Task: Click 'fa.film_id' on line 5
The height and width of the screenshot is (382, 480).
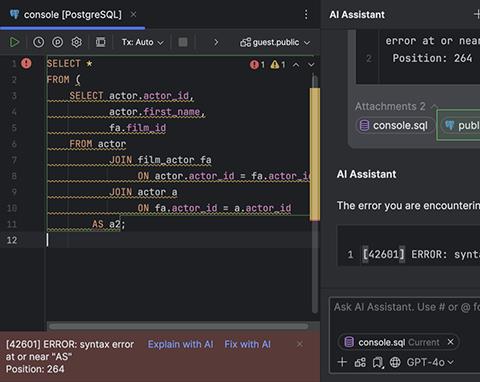Action: coord(138,128)
